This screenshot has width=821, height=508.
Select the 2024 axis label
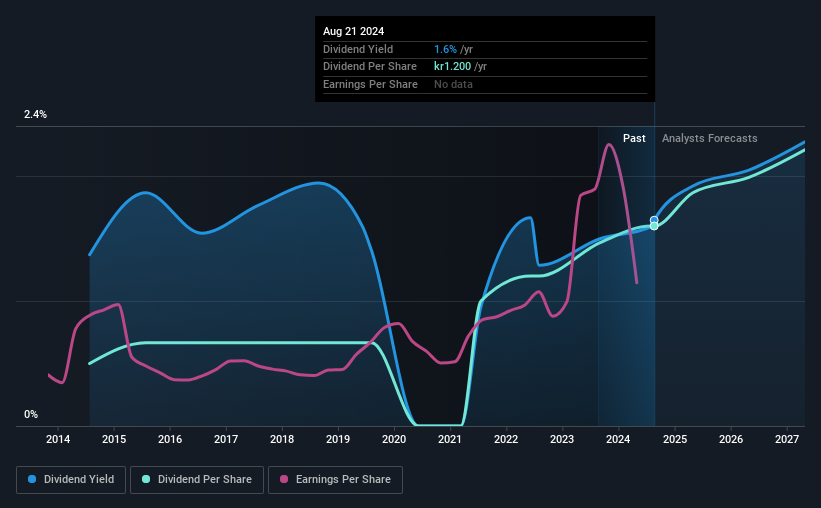click(618, 439)
